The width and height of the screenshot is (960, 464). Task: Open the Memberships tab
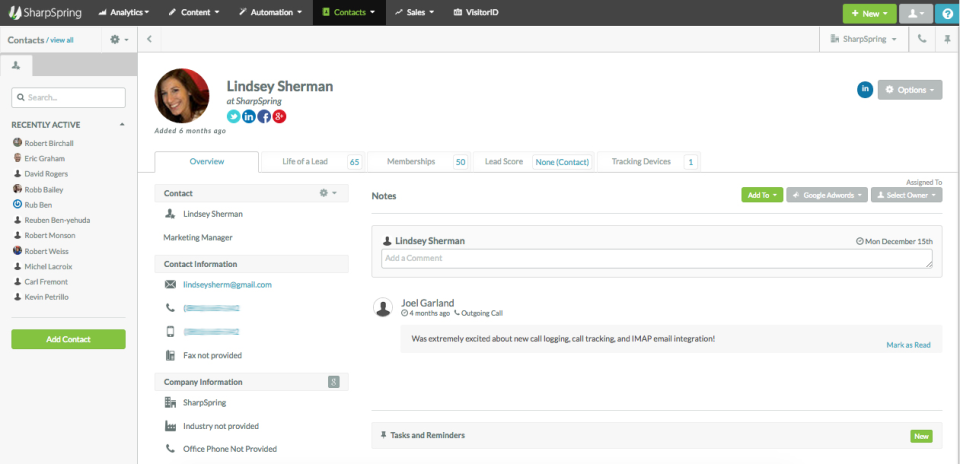[x=419, y=162]
